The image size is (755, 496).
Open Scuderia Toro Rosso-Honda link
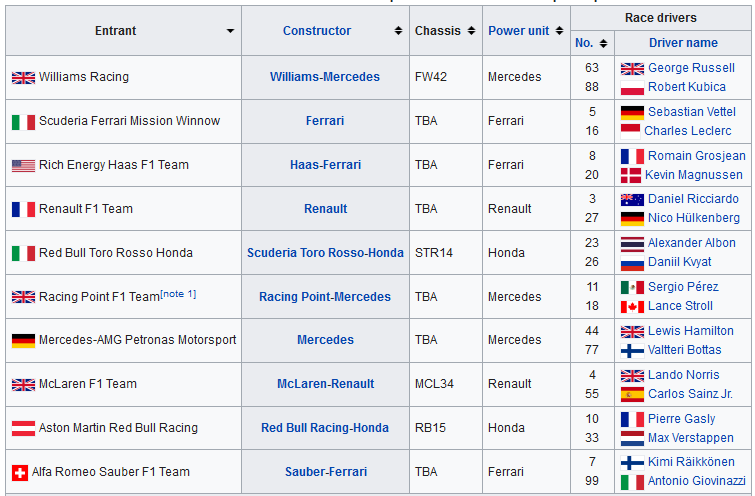pos(325,252)
